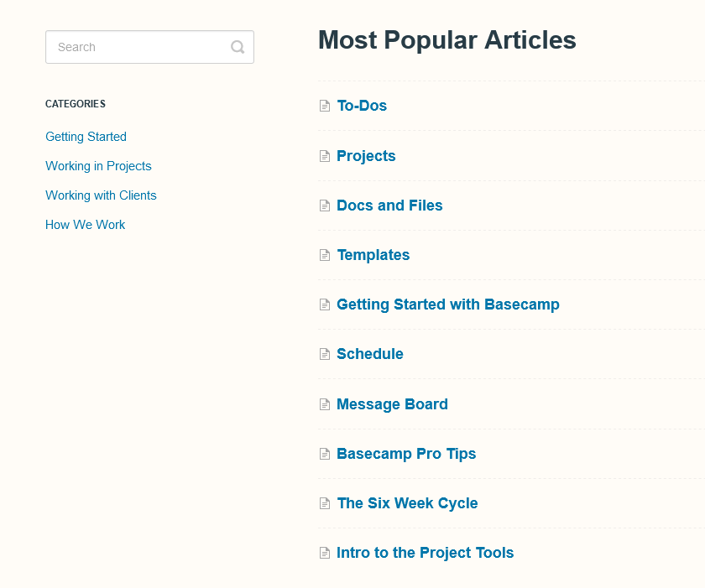Click the document icon beside Intro to the Project Tools
The height and width of the screenshot is (588, 705).
[x=324, y=553]
